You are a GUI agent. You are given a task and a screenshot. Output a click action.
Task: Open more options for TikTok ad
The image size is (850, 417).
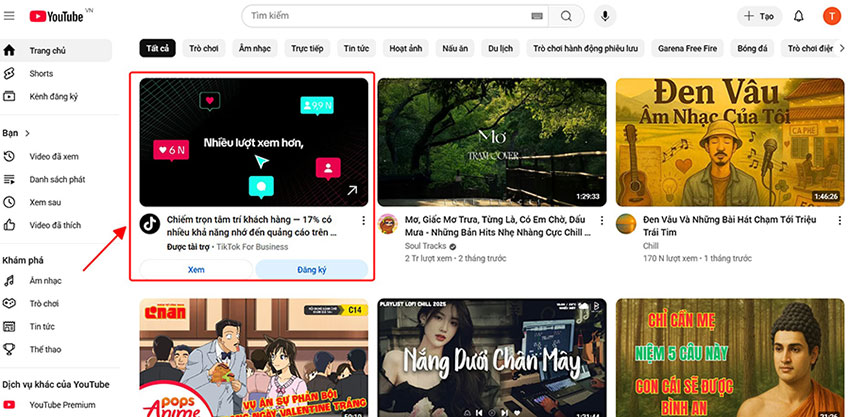pos(363,221)
